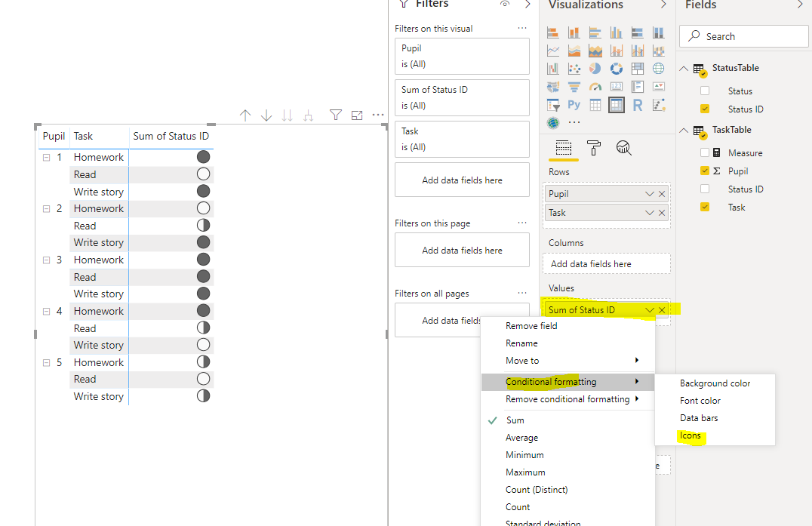This screenshot has width=812, height=526.
Task: Select the stacked bar chart visual
Action: 553,33
